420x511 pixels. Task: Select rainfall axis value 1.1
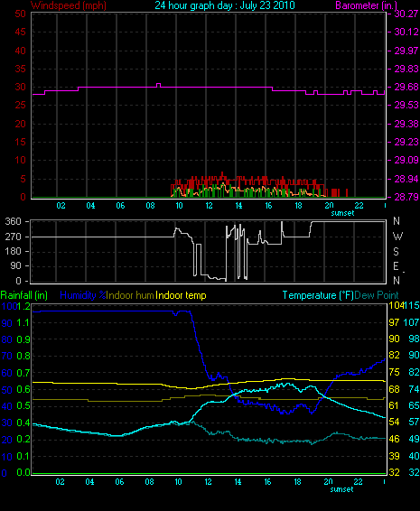click(x=23, y=322)
